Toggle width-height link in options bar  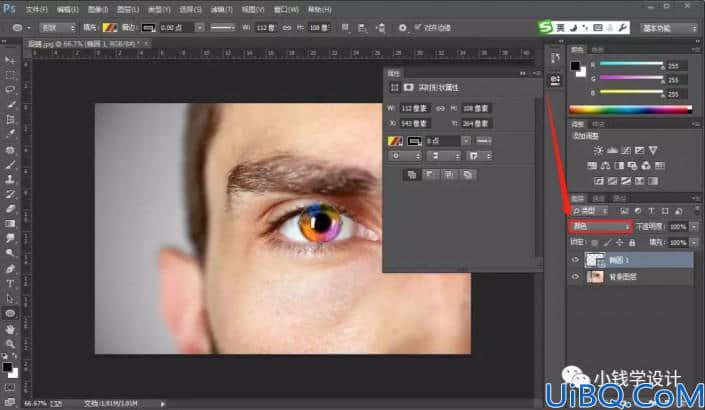[287, 28]
